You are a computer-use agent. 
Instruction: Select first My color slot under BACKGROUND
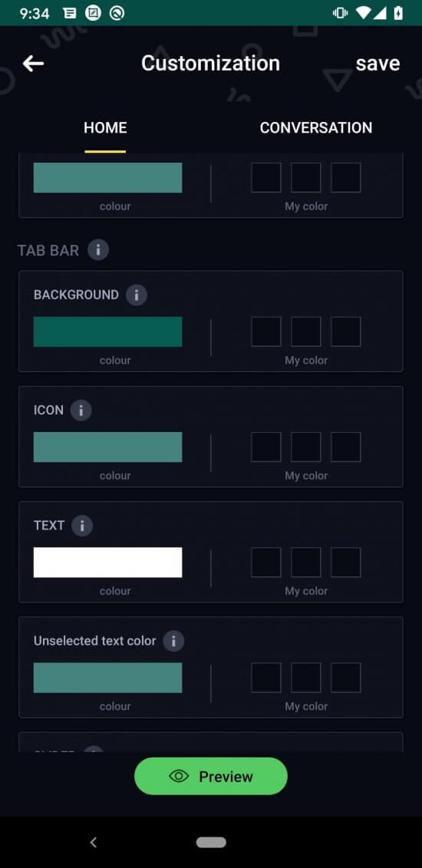pyautogui.click(x=266, y=332)
